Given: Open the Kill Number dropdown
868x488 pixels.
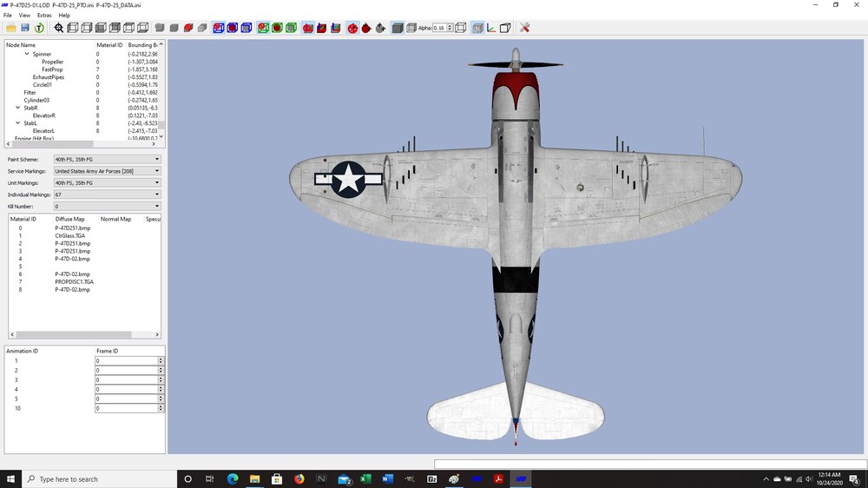Looking at the screenshot, I should [107, 206].
